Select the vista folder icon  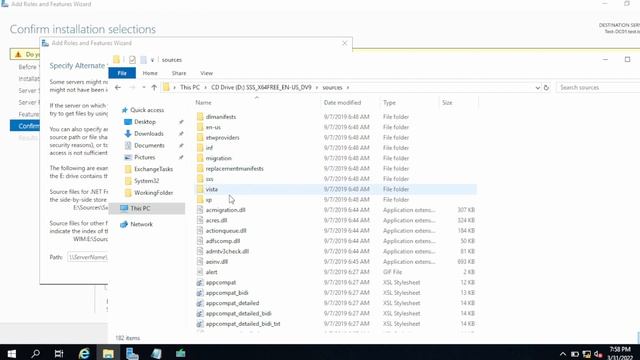point(200,189)
